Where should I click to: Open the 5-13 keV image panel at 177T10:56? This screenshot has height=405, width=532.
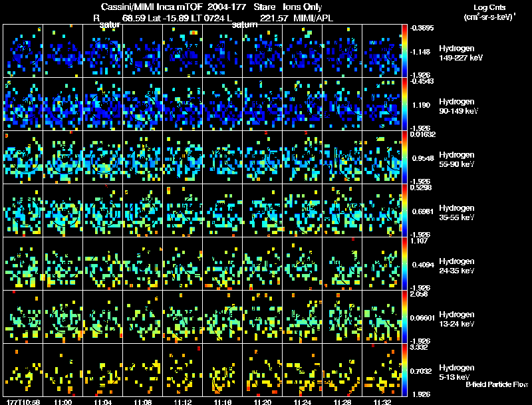pyautogui.click(x=23, y=370)
